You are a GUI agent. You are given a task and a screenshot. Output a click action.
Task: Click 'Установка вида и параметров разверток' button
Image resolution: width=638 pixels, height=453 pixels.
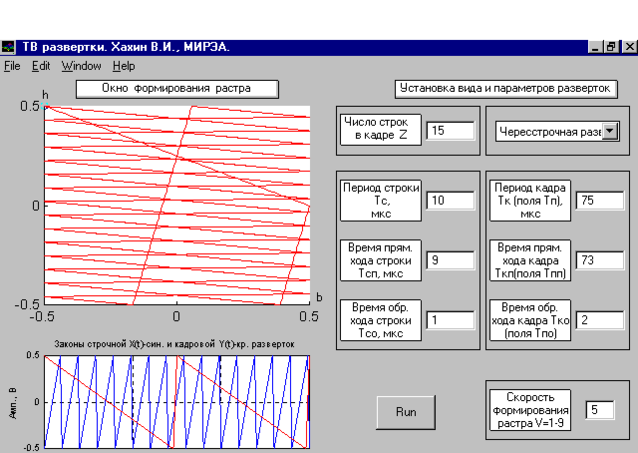pos(505,88)
